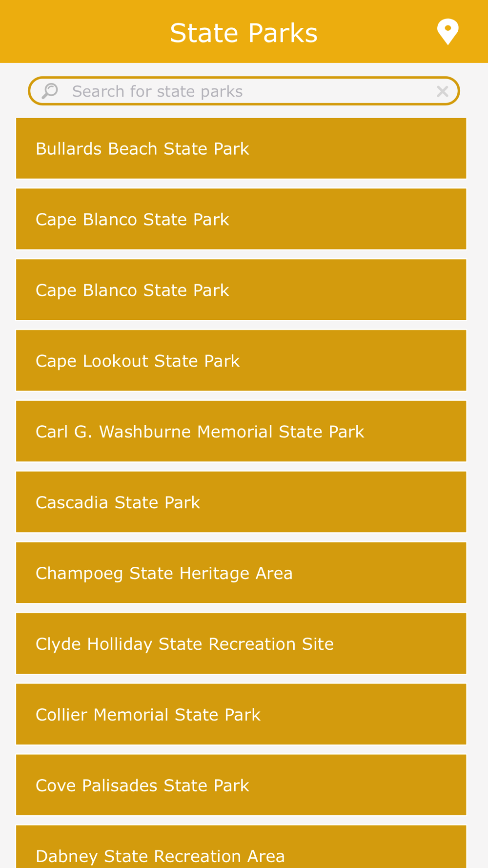
Task: Select the first Cape Blanco State Park entry
Action: pos(241,219)
